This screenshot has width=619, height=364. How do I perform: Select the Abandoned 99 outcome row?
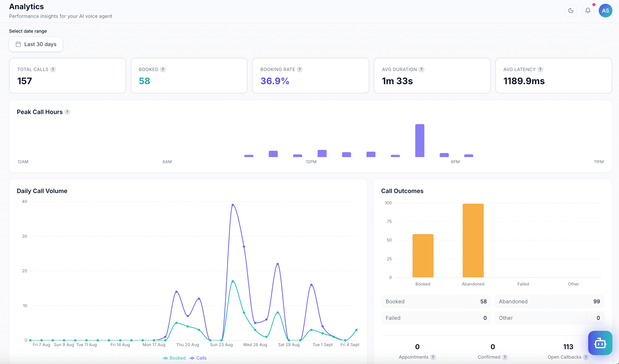pyautogui.click(x=549, y=301)
